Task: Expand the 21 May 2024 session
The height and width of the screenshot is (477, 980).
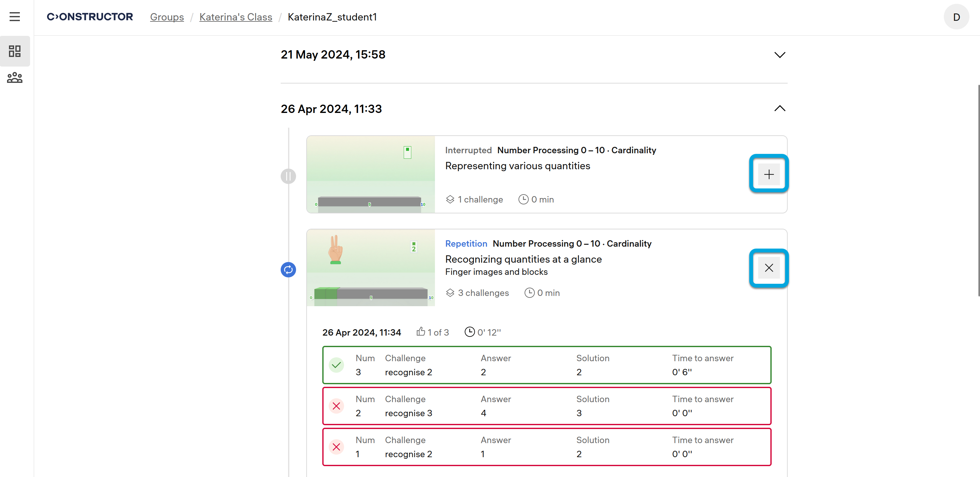Action: pyautogui.click(x=780, y=55)
